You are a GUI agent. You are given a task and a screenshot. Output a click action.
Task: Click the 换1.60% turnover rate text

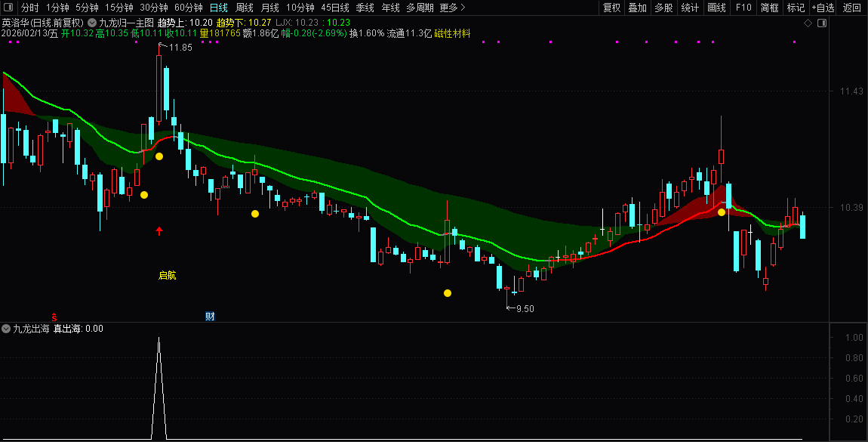coord(367,33)
